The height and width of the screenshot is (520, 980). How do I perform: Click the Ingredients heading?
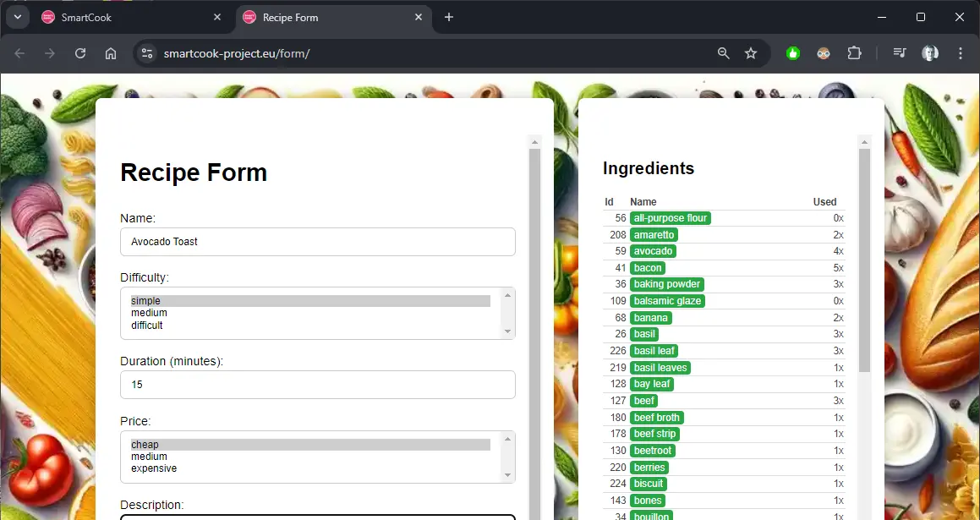pyautogui.click(x=649, y=168)
